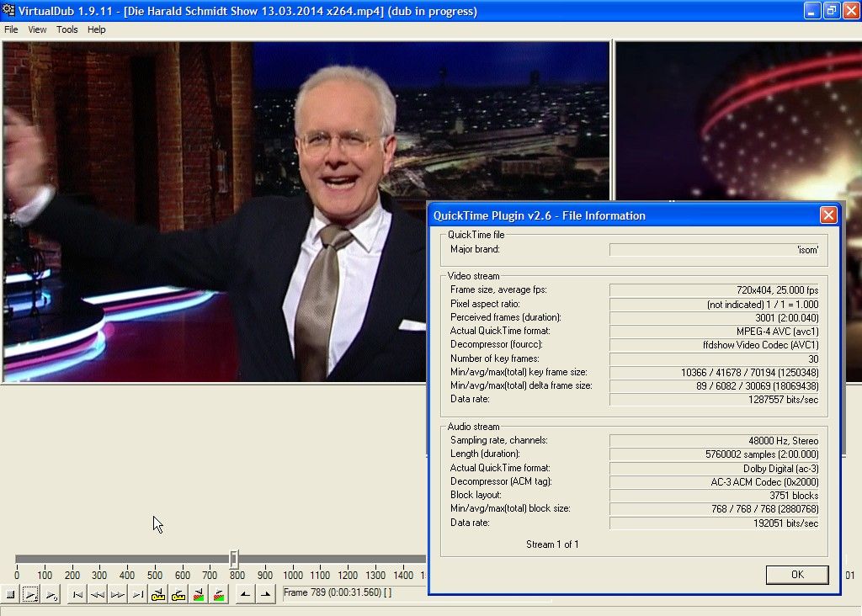Click the previous scene search icon

pos(199,594)
